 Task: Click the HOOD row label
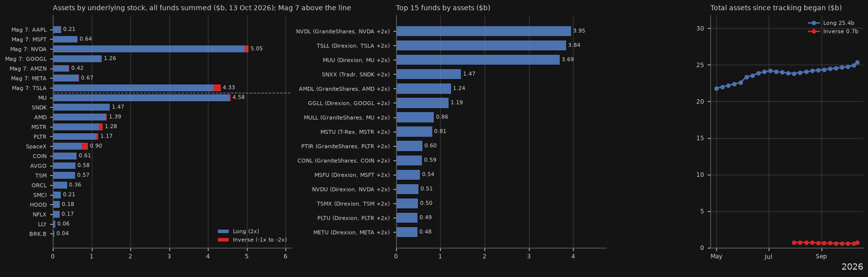click(x=39, y=205)
